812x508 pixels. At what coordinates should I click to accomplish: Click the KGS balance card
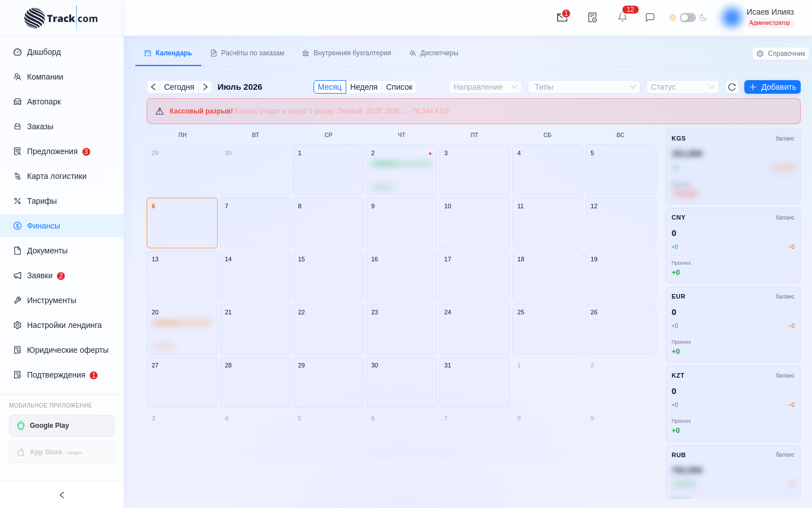733,167
